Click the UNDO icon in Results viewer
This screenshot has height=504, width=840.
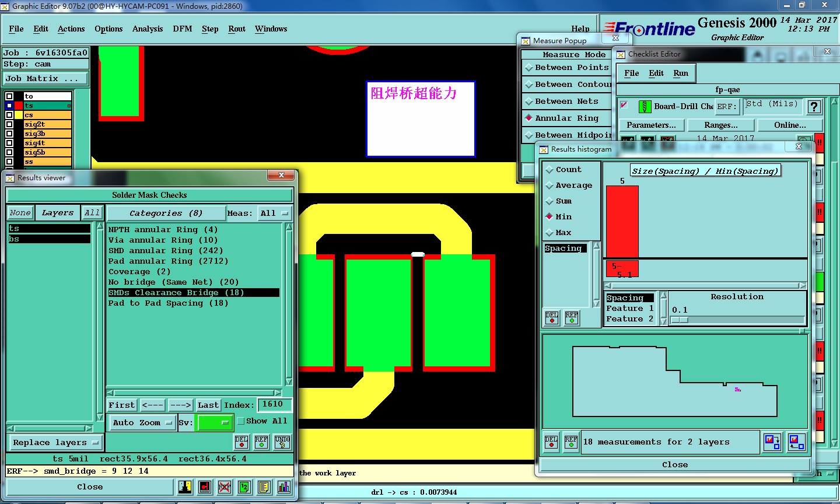(x=282, y=442)
